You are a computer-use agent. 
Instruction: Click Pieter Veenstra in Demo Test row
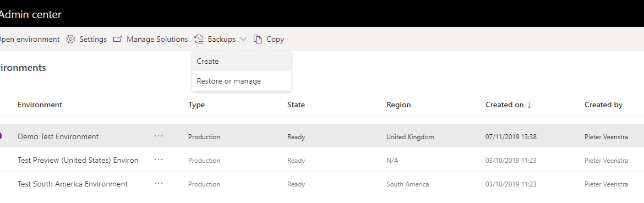[x=606, y=137]
